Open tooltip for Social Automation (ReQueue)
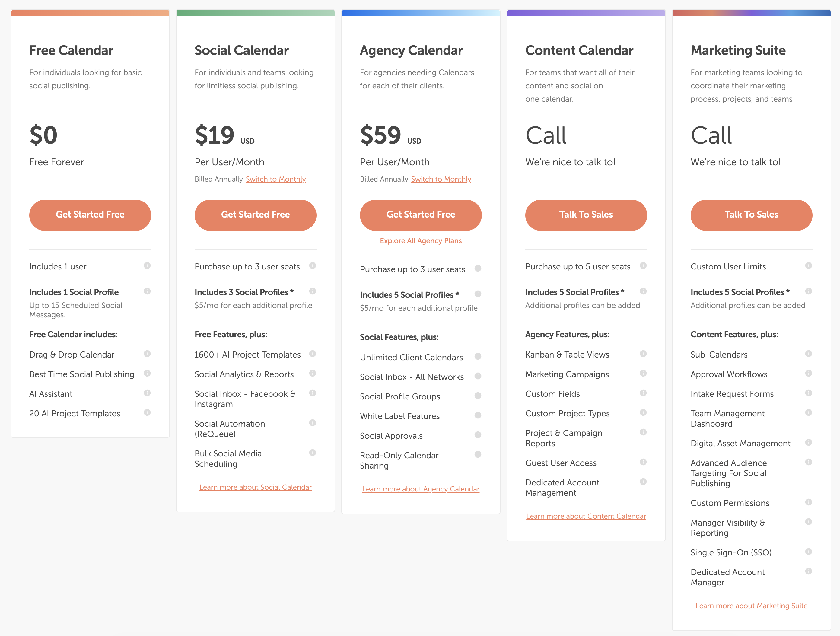The height and width of the screenshot is (636, 840). click(x=313, y=423)
